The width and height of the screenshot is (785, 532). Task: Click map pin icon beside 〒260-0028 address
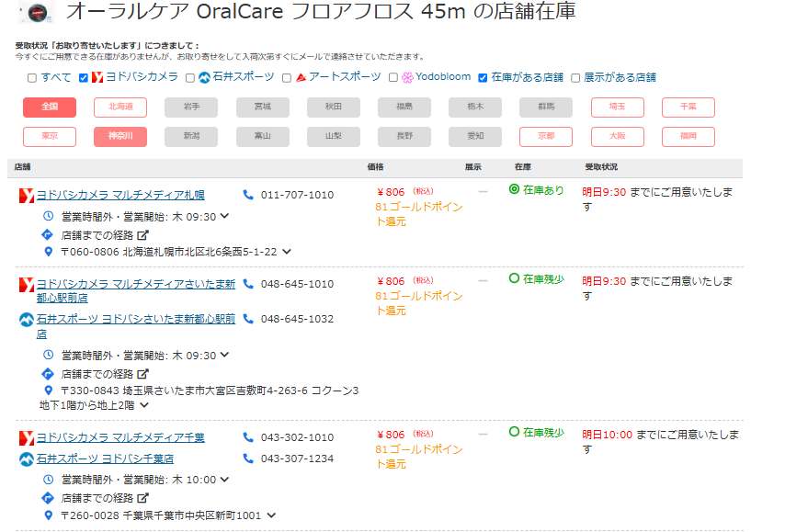[x=48, y=515]
